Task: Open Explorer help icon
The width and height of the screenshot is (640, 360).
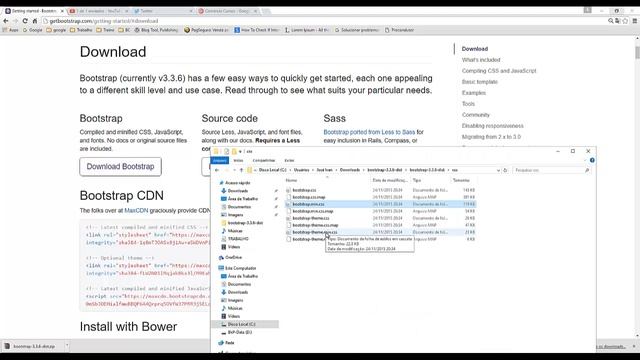Action: (592, 160)
